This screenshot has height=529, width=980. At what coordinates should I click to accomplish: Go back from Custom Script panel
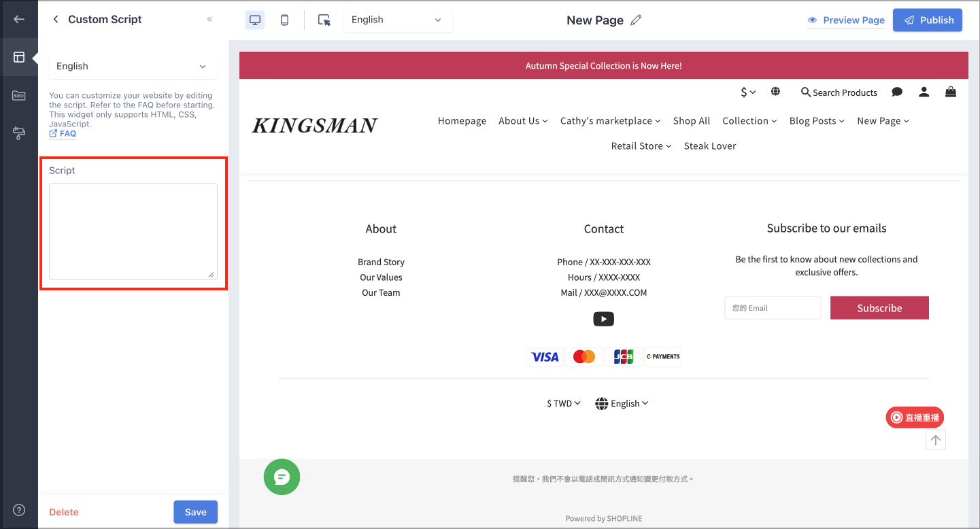click(x=56, y=19)
